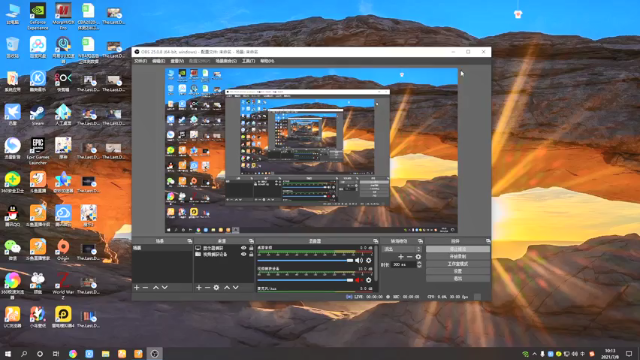Mute the desktop audio speaker icon
The height and width of the screenshot is (360, 640).
[358, 260]
